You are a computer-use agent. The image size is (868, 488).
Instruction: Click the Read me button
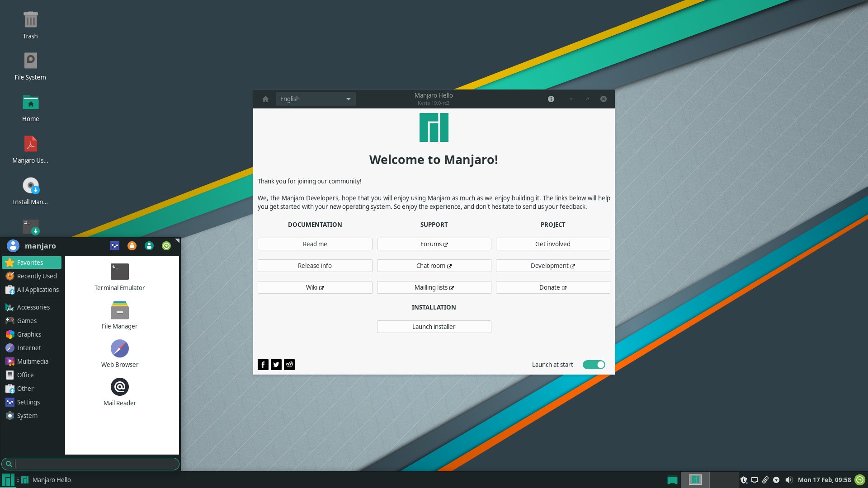pos(315,244)
